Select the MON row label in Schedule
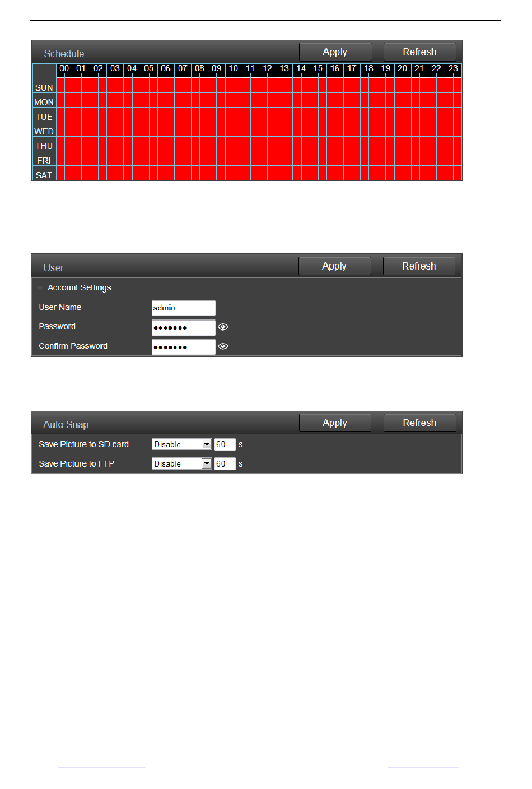 [x=44, y=103]
